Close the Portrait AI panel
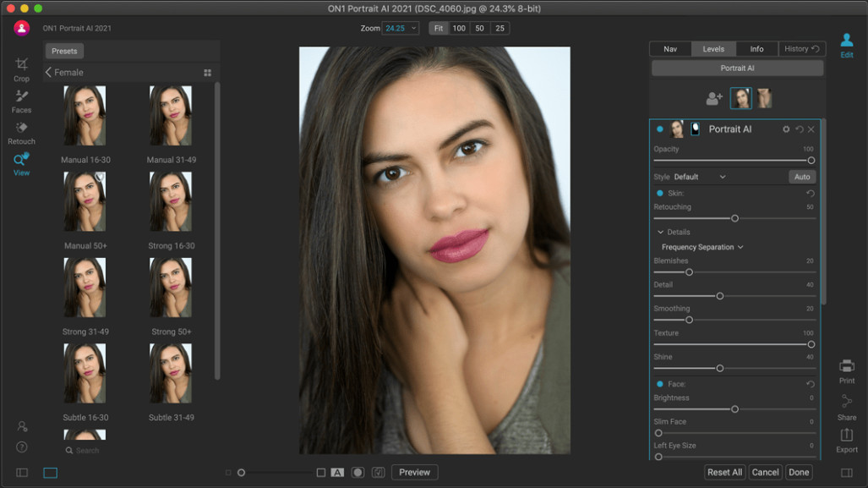The height and width of the screenshot is (488, 868). (811, 129)
